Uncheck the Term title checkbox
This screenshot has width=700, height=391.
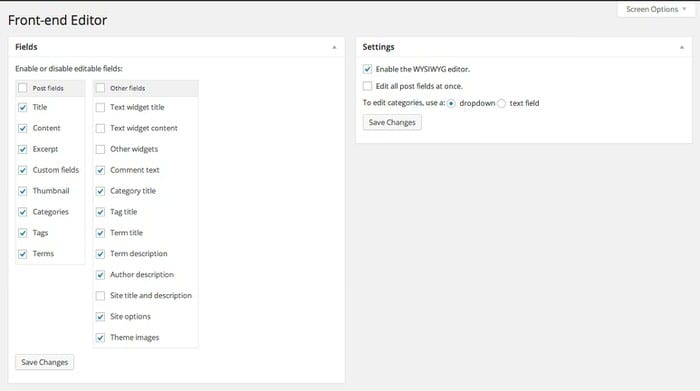pos(100,233)
